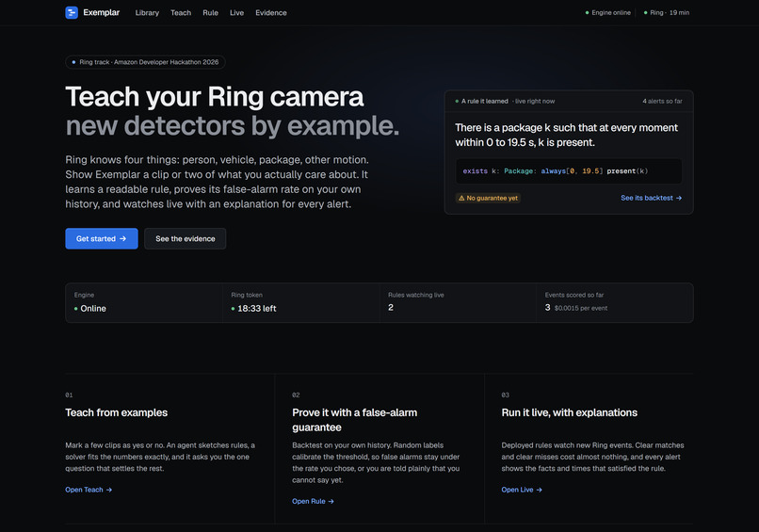Screen dimensions: 759x532
Task: Click the Exemplar logo icon
Action: coord(72,12)
